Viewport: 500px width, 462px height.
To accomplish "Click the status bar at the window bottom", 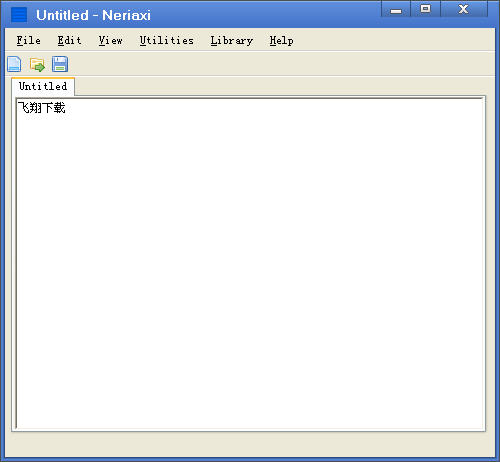I will [250, 445].
